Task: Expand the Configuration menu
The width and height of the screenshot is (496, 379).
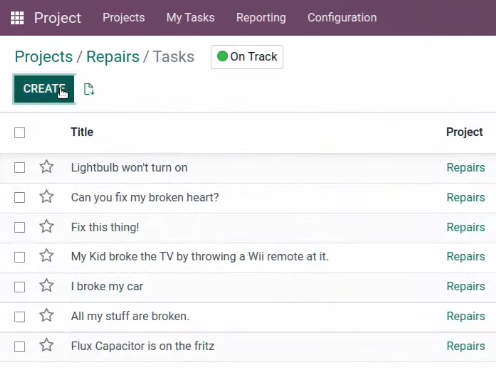Action: pos(342,18)
